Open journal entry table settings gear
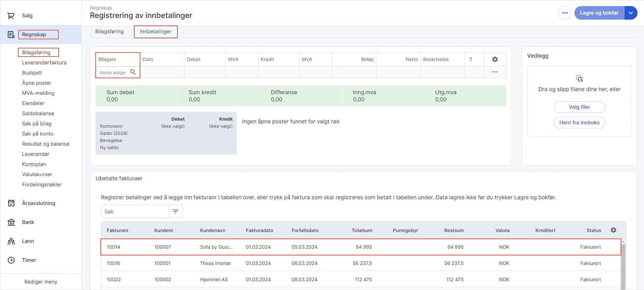The image size is (644, 290). pyautogui.click(x=495, y=59)
